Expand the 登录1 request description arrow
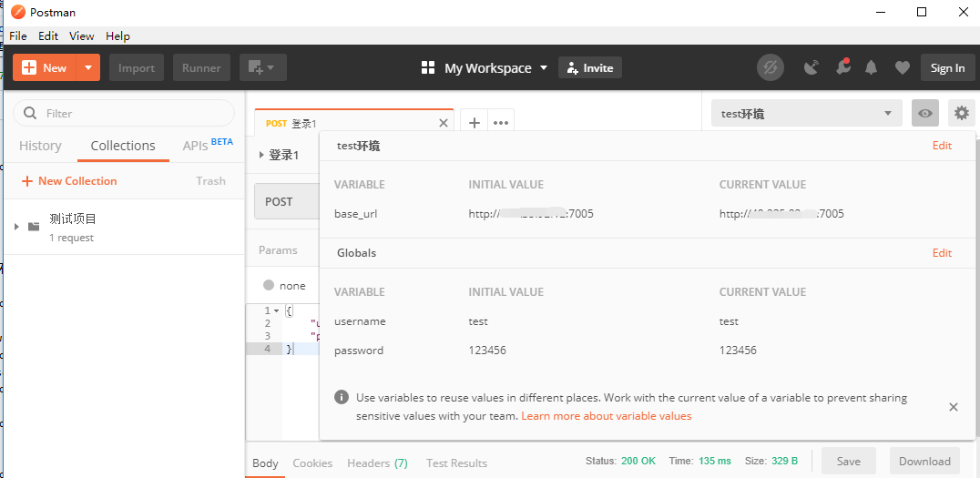The height and width of the screenshot is (478, 980). pos(261,155)
